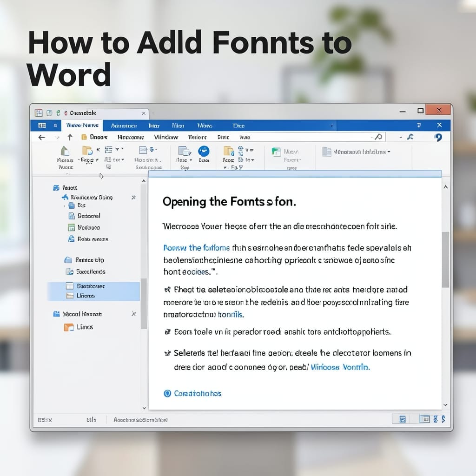Click the blue round icon right of the music note
476x476 pixels.
(438, 137)
